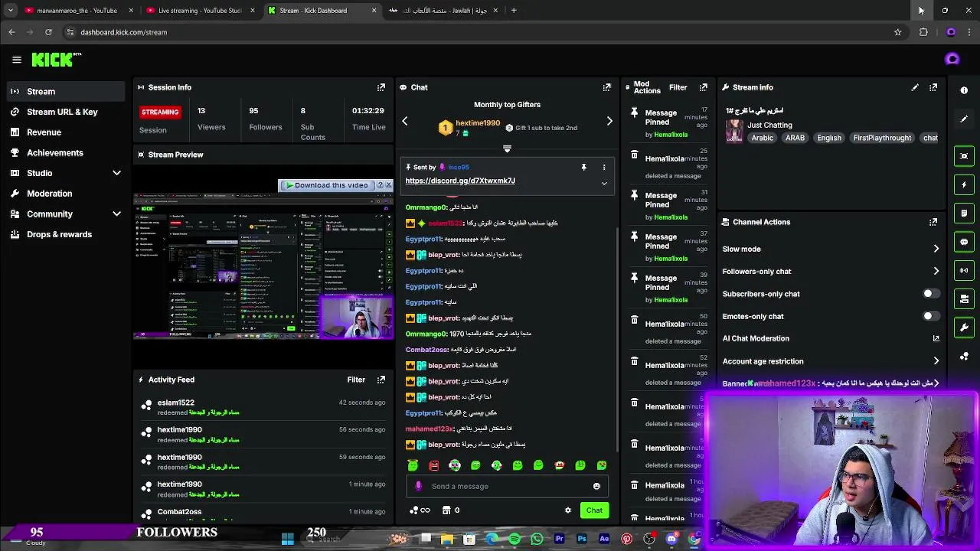Bookmark this page with the star icon
Image resolution: width=980 pixels, height=551 pixels.
(x=897, y=32)
